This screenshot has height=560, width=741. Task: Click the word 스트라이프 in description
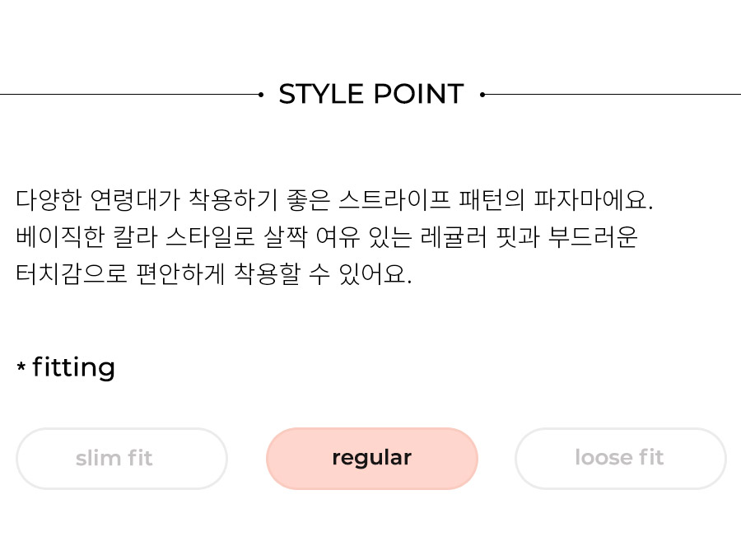394,199
